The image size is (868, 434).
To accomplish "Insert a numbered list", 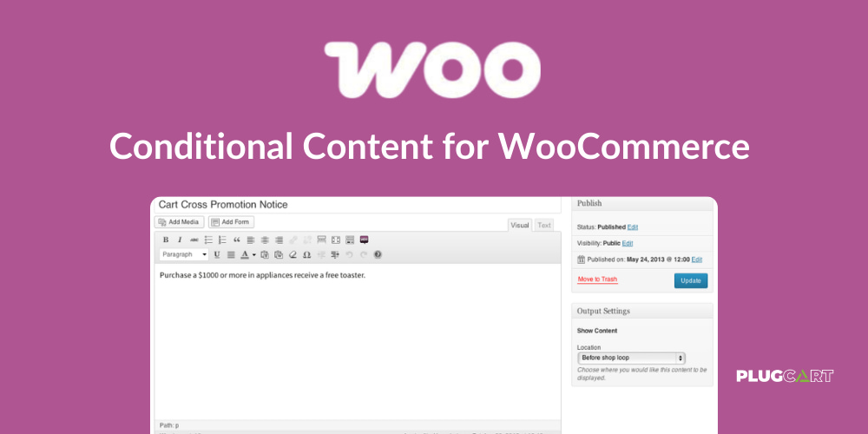I will tap(222, 240).
